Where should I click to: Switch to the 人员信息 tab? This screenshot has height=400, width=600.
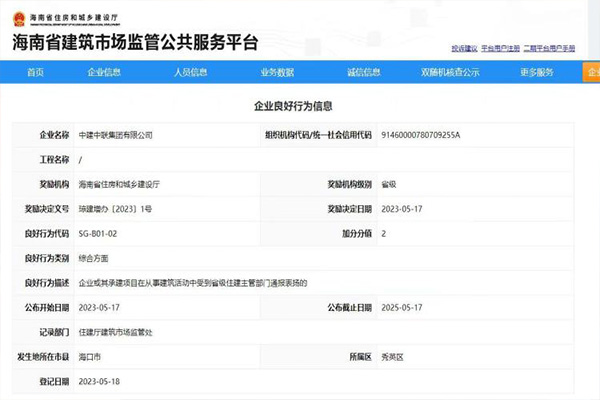[190, 72]
